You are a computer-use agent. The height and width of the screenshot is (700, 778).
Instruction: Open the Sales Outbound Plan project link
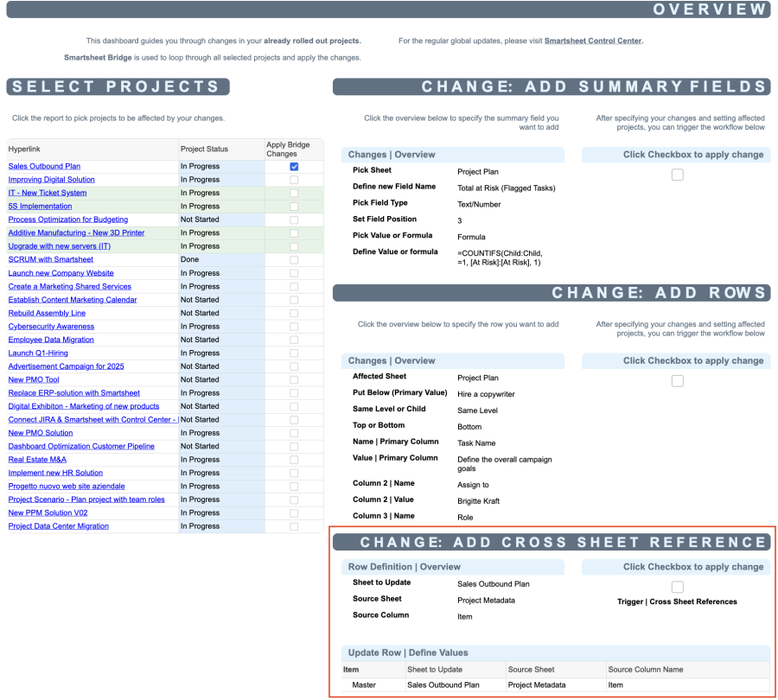click(42, 166)
